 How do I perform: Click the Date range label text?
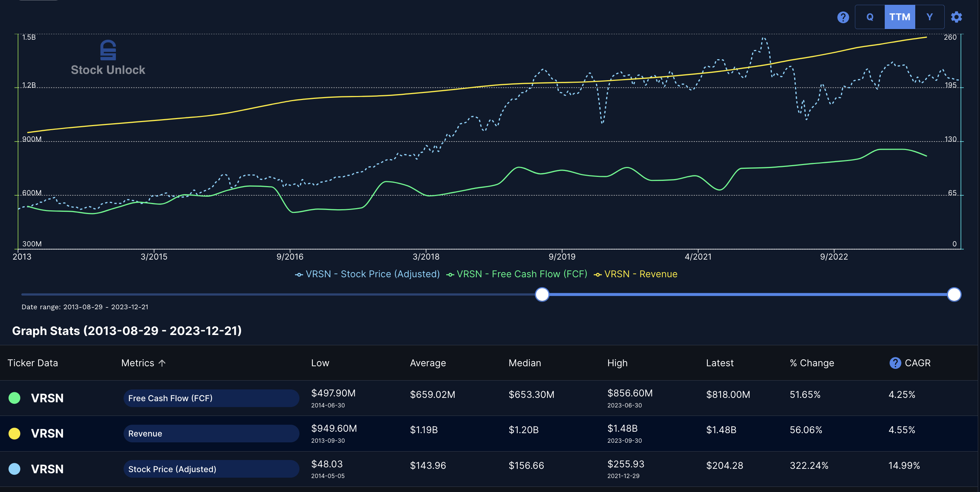click(x=85, y=307)
